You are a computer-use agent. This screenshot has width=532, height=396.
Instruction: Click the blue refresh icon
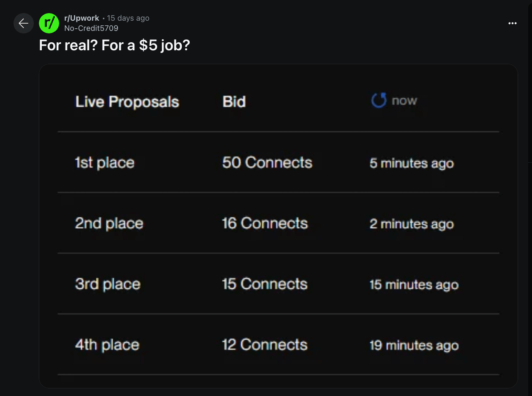[x=379, y=101]
